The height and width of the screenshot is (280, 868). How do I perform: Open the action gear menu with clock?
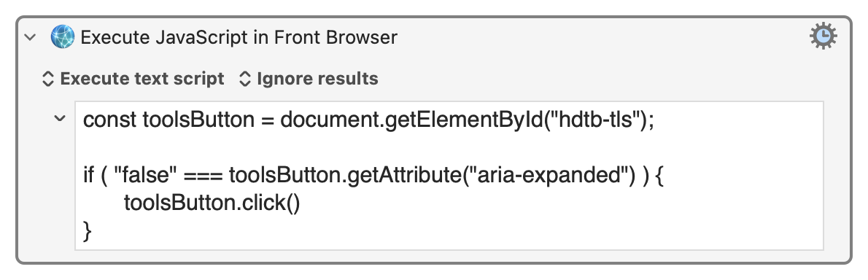pos(824,36)
